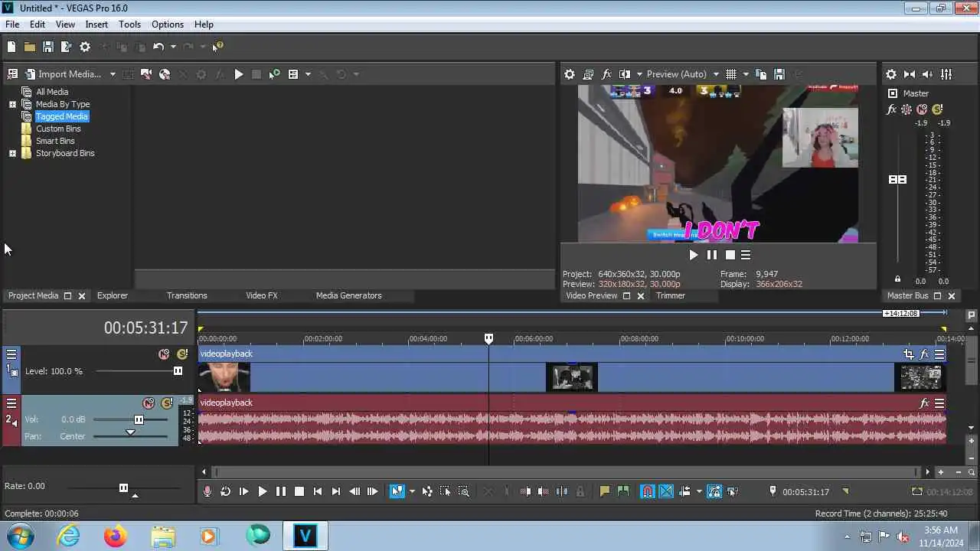Screen dimensions: 980x551
Task: Switch to the Media Generators tab
Action: [348, 295]
